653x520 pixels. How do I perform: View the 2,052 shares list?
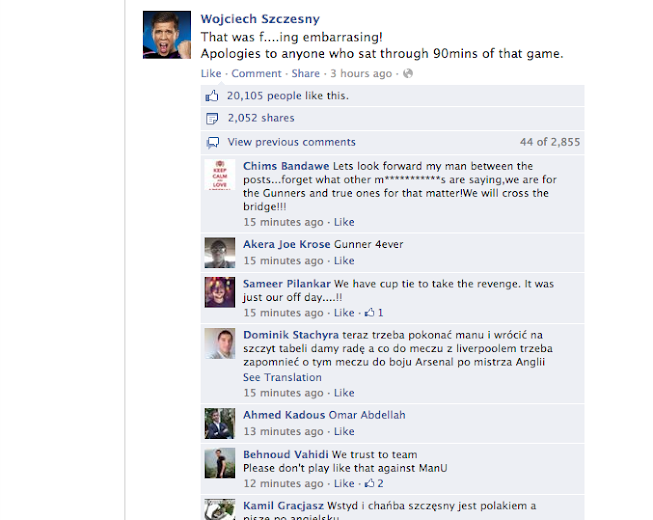(x=261, y=118)
